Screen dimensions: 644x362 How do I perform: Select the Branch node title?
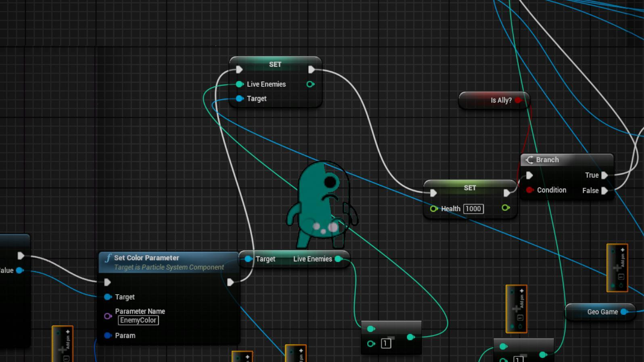click(547, 160)
